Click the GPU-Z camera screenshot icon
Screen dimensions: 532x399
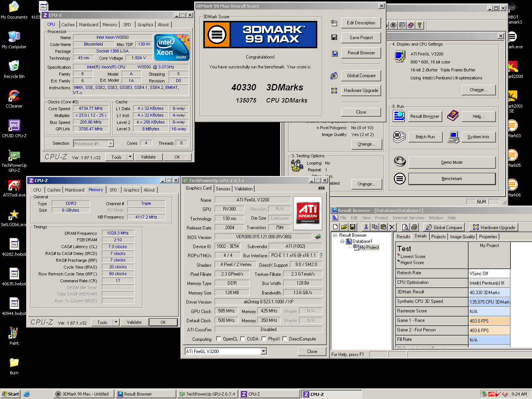[321, 188]
